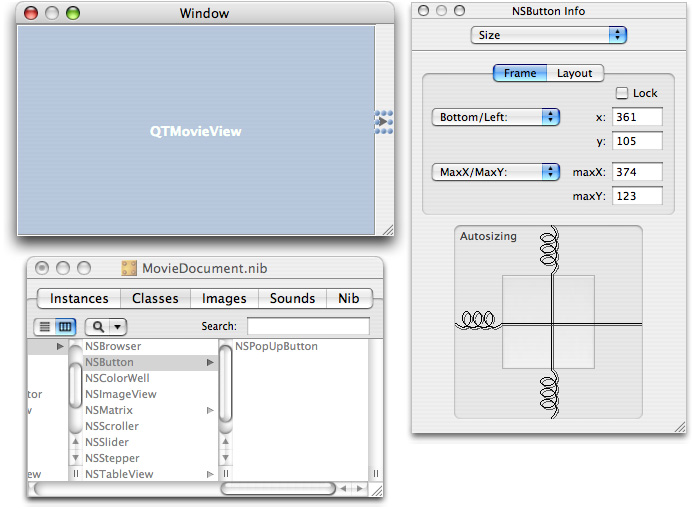The height and width of the screenshot is (508, 692).
Task: Close the MovieDocument.nib window
Action: click(42, 268)
